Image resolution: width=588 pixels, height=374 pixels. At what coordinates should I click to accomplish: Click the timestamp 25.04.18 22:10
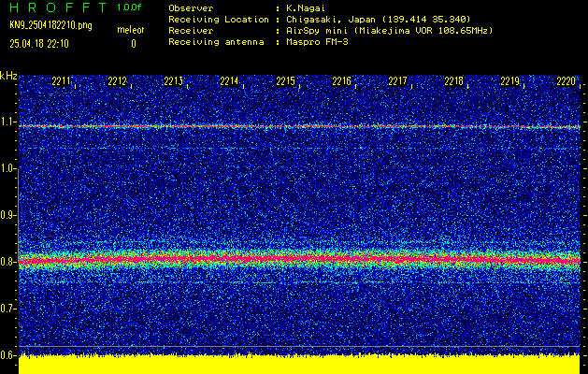tap(39, 44)
